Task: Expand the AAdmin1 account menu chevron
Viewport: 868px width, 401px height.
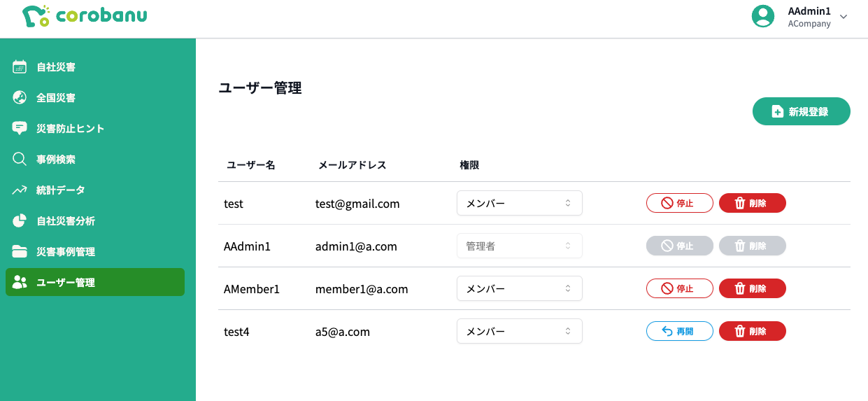Action: pos(844,17)
